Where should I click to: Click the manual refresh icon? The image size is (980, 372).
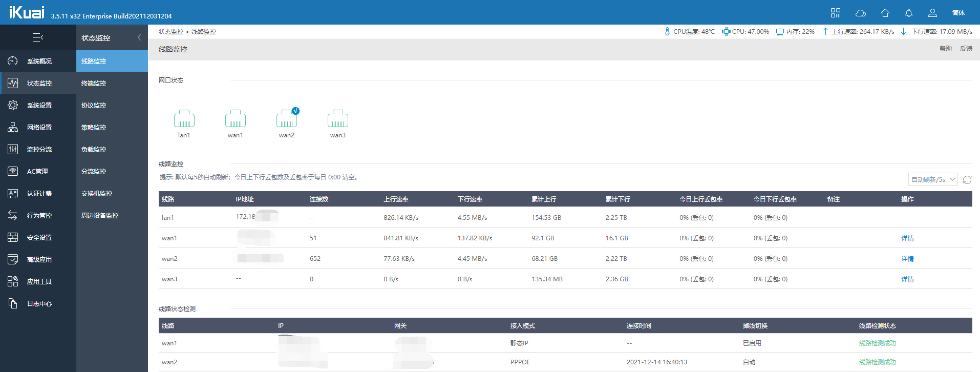967,180
